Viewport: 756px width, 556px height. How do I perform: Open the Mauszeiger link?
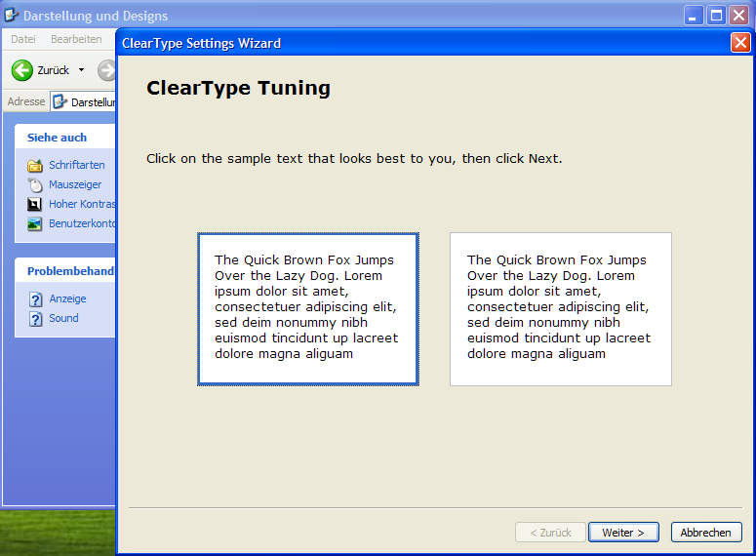(75, 185)
